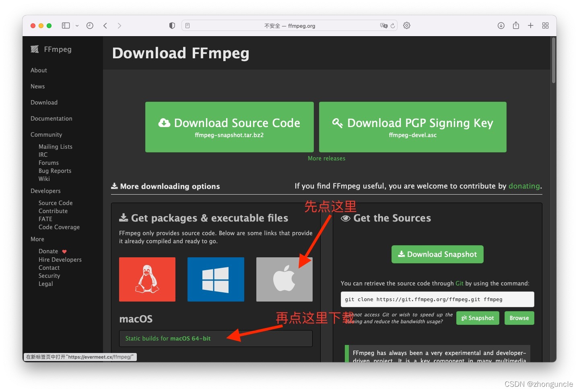Open the Code Coverage link
Image resolution: width=579 pixels, height=392 pixels.
[59, 227]
